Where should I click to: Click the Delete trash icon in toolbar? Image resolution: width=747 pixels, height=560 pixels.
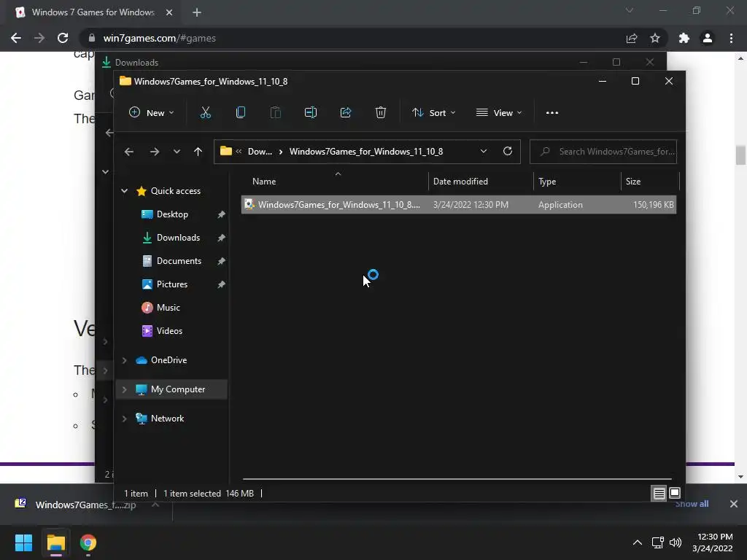coord(380,113)
